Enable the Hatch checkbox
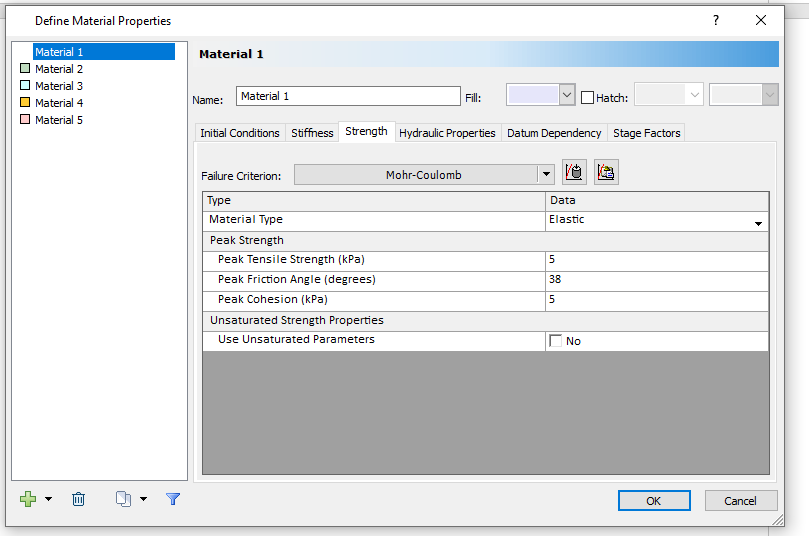The width and height of the screenshot is (809, 536). tap(588, 97)
